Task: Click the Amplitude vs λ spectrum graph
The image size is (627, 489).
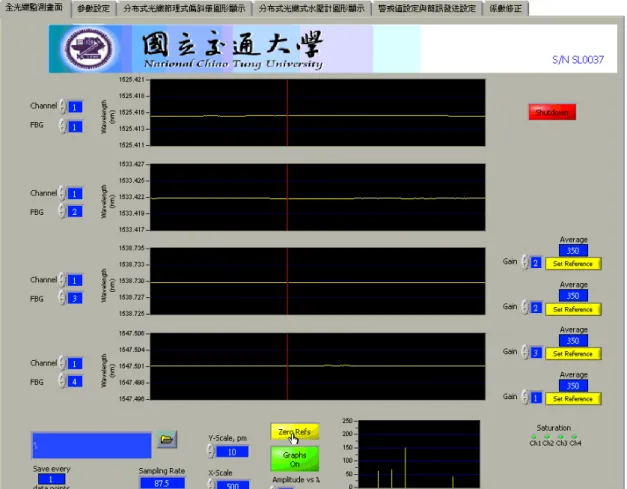Action: click(419, 454)
